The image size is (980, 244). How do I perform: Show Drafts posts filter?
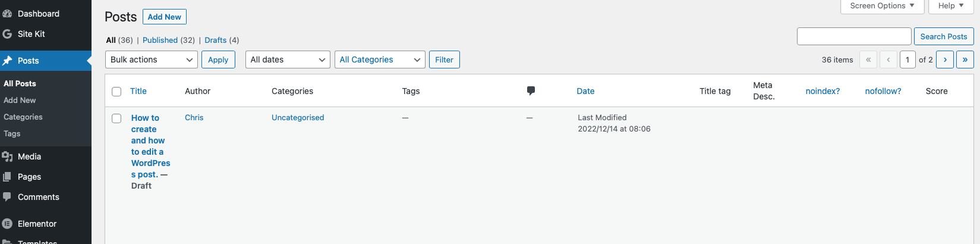coord(215,40)
